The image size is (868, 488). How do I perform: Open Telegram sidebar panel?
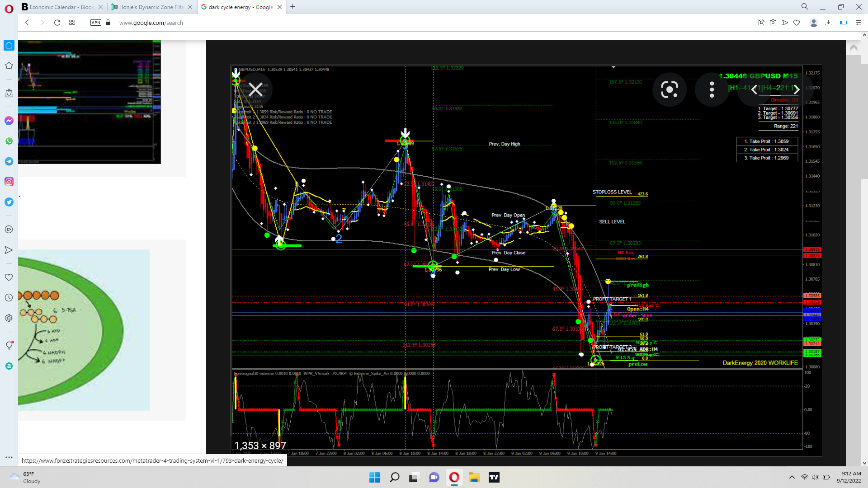pos(9,161)
